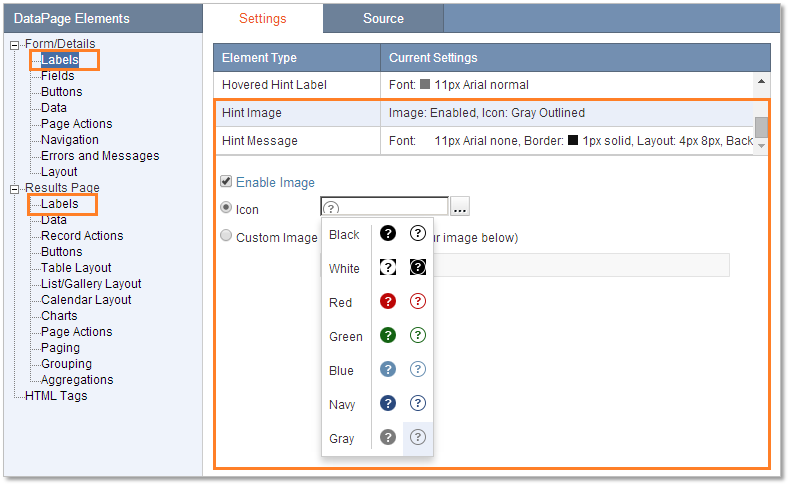
Task: Uncheck the Enable Image checkbox
Action: (226, 182)
